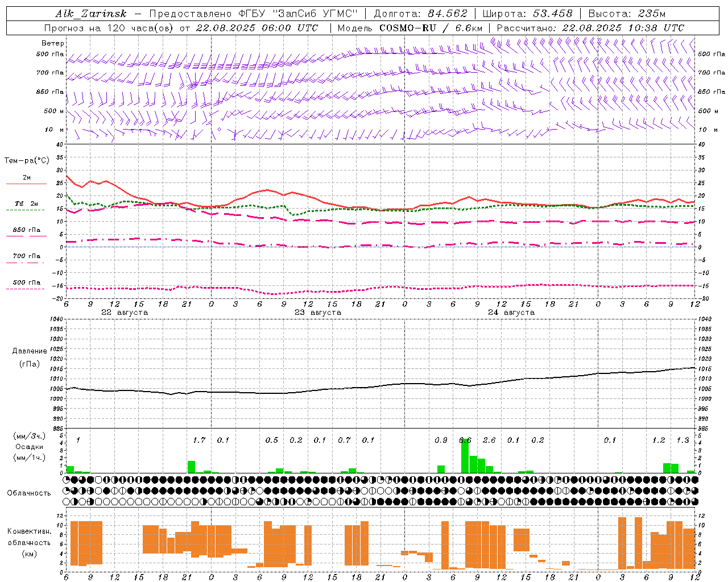Click the '2.6' precipitation total value
This screenshot has height=582, width=728.
click(x=489, y=440)
